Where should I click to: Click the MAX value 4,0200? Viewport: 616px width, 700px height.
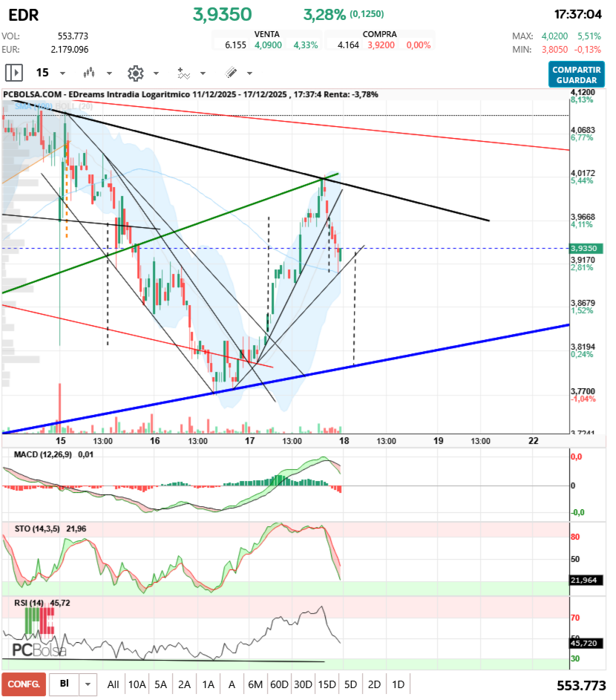554,36
